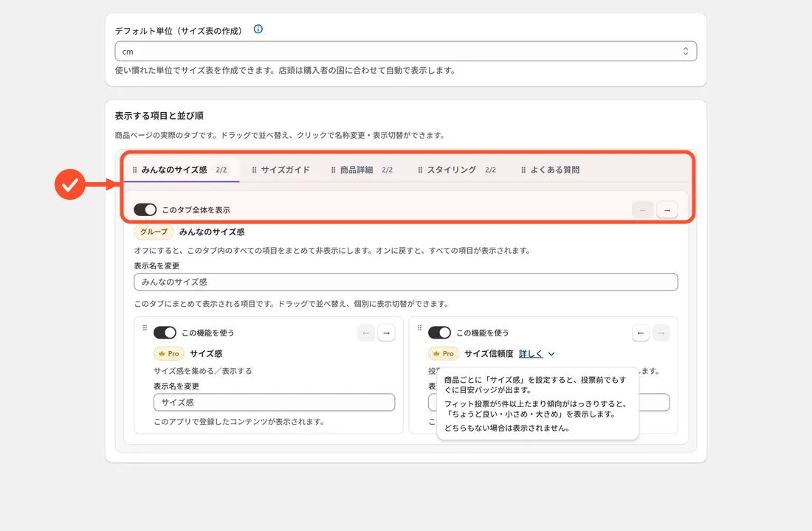Click drag handle icon of サイズガイド tab
The height and width of the screenshot is (531, 812).
[x=254, y=170]
